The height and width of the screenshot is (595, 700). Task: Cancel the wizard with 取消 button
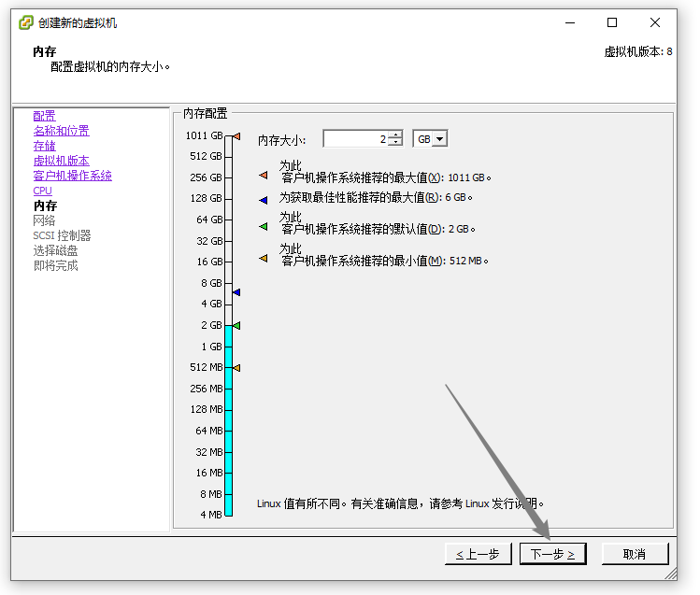point(635,554)
